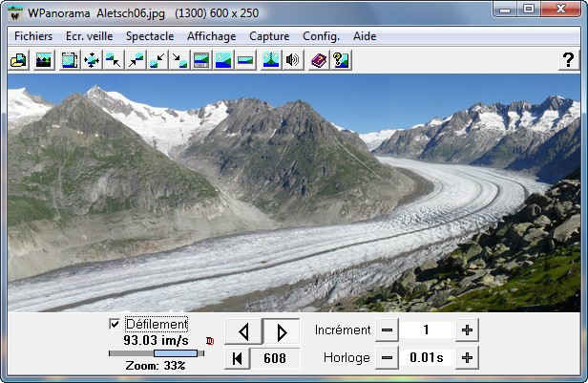Image resolution: width=588 pixels, height=383 pixels.
Task: Click the 93.03 im/s frame rate text
Action: pyautogui.click(x=156, y=341)
